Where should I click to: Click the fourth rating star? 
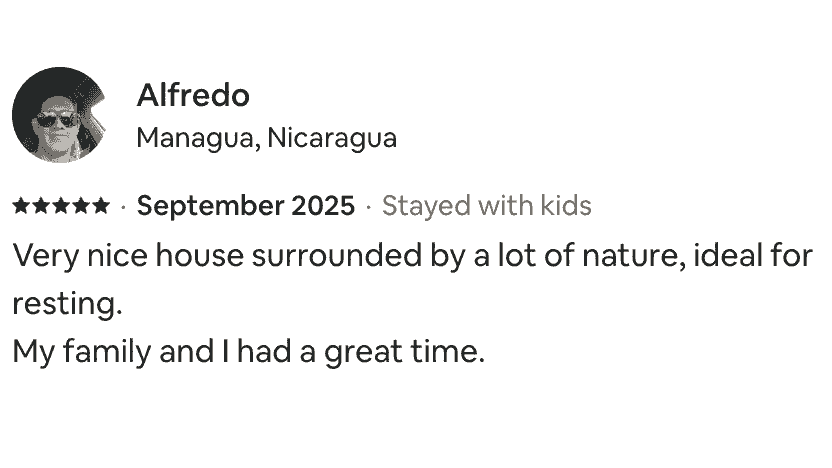[81, 206]
